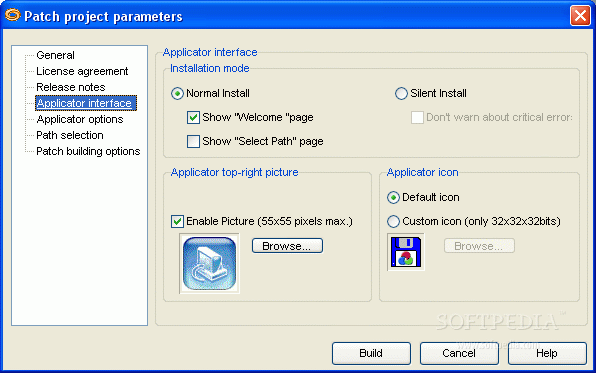Click the blue computer picture preview
This screenshot has height=373, width=596.
coord(209,263)
